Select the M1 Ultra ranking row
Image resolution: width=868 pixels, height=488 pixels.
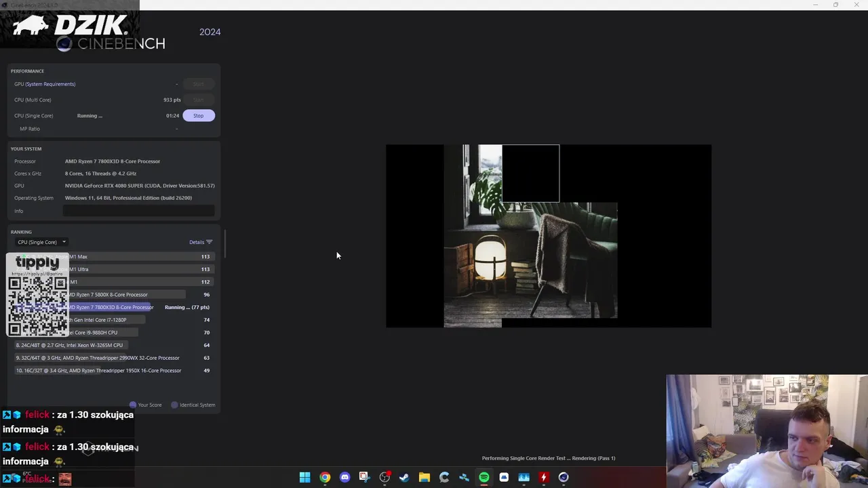pos(113,269)
